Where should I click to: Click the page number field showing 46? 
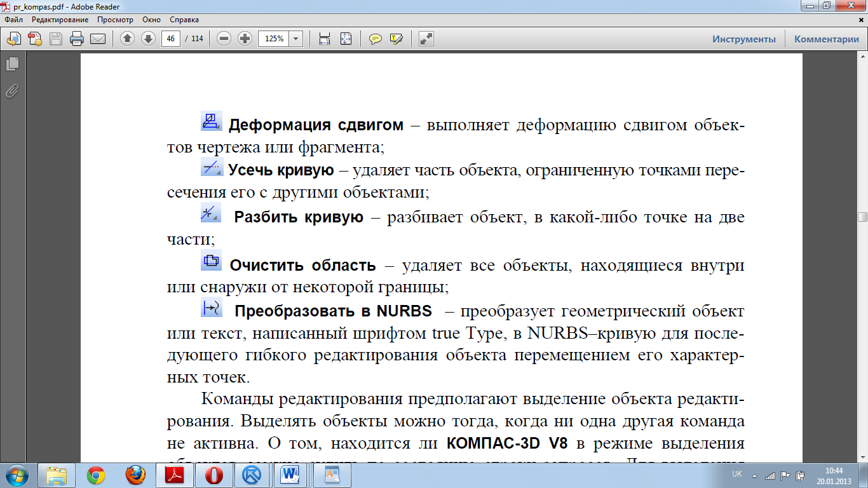tap(171, 39)
